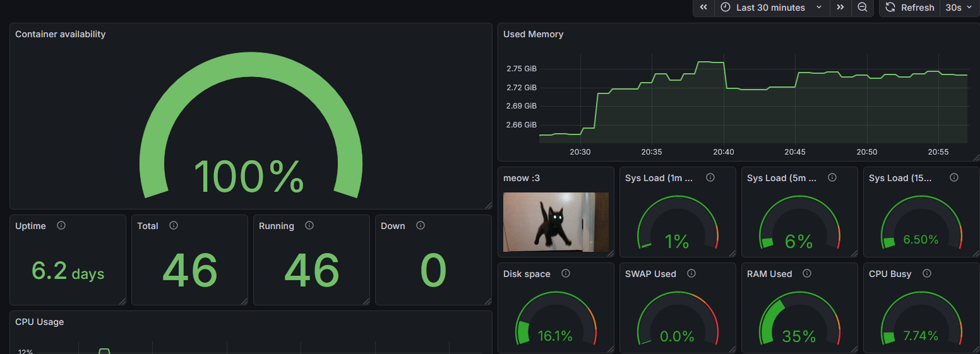Click the Down containers value 0
980x354 pixels.
tap(433, 271)
